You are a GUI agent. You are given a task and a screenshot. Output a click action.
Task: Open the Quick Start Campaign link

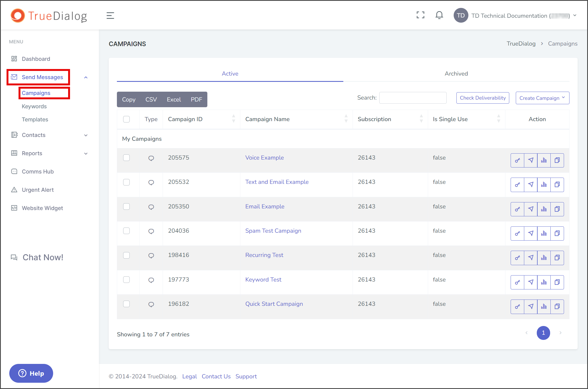pos(274,304)
